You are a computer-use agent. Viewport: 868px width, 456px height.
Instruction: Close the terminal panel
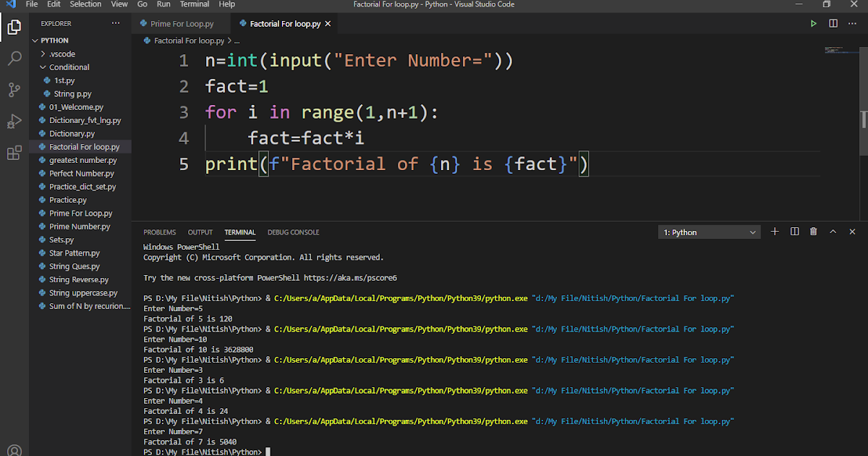[852, 232]
